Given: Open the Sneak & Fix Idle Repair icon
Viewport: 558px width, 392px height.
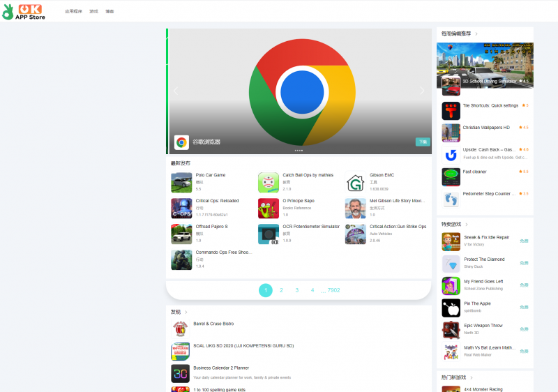Looking at the screenshot, I should [451, 242].
